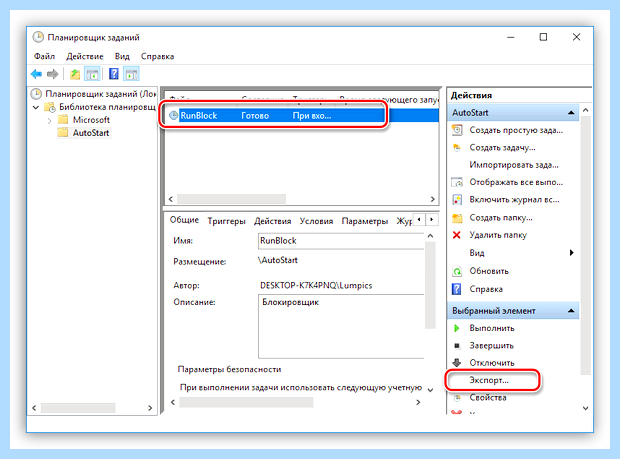620x459 pixels.
Task: Click the red X Удалить папку icon
Action: pyautogui.click(x=457, y=235)
